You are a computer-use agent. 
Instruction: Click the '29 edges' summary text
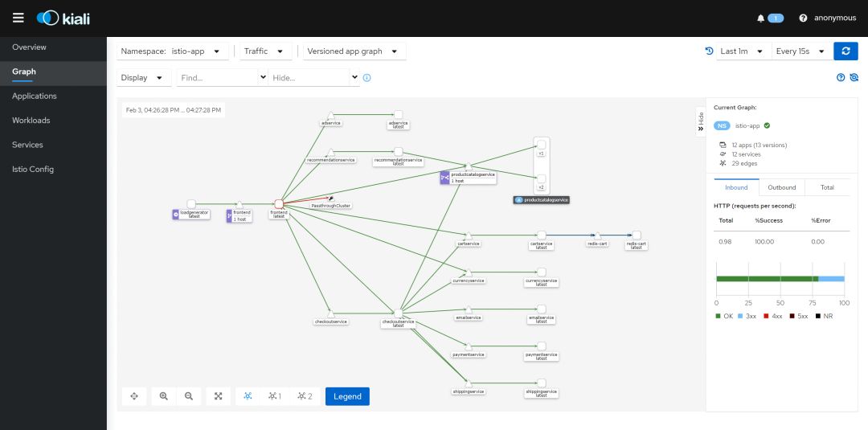tap(744, 163)
